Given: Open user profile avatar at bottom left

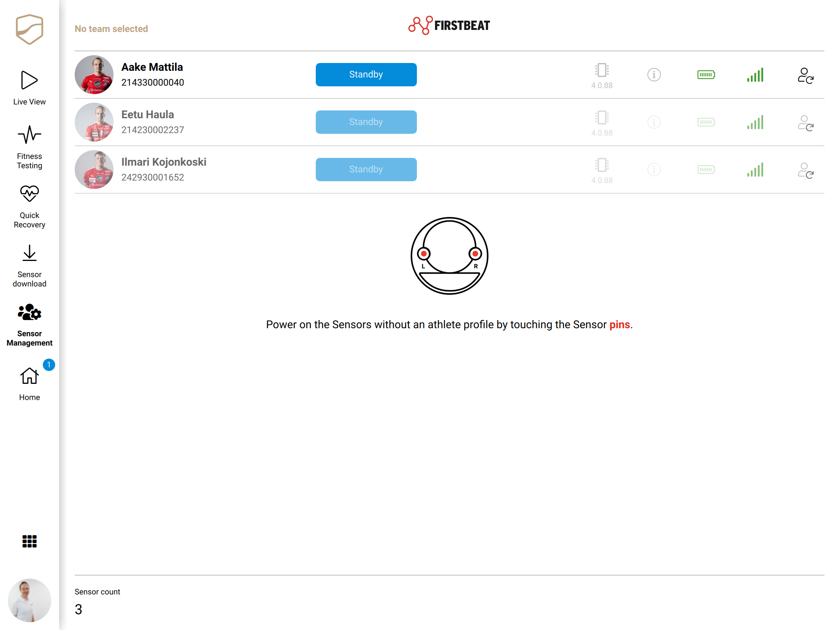Looking at the screenshot, I should tap(30, 600).
